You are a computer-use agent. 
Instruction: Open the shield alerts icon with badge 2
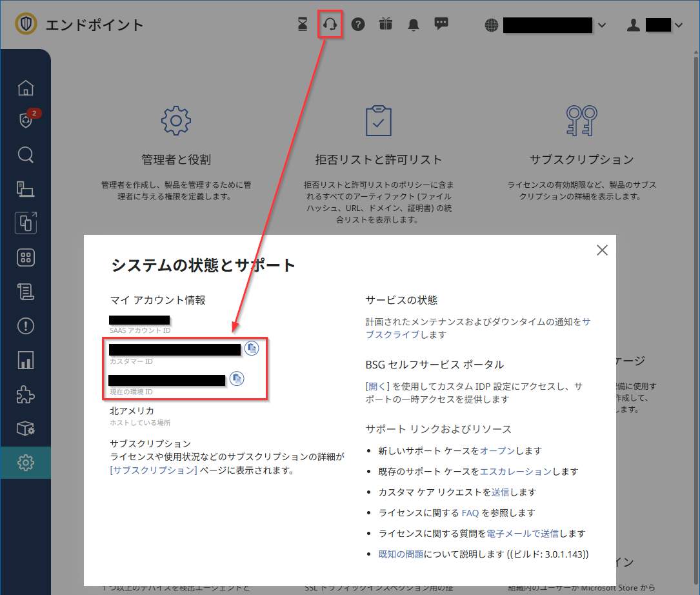point(26,120)
